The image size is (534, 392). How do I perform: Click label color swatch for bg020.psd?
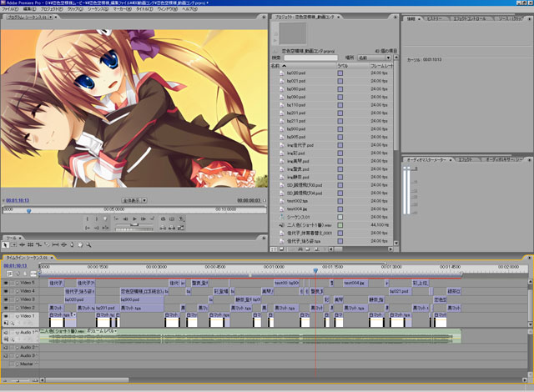coord(340,73)
